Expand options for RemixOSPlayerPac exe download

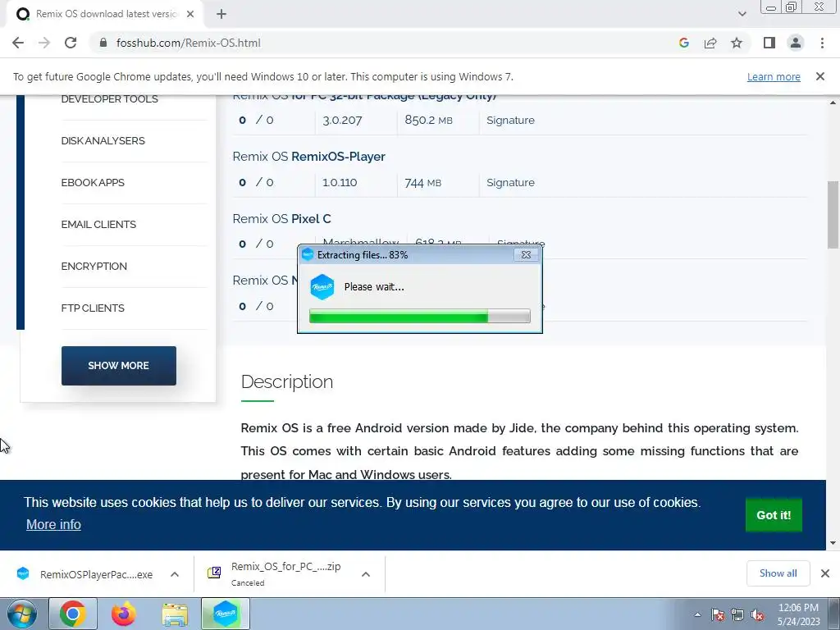175,574
